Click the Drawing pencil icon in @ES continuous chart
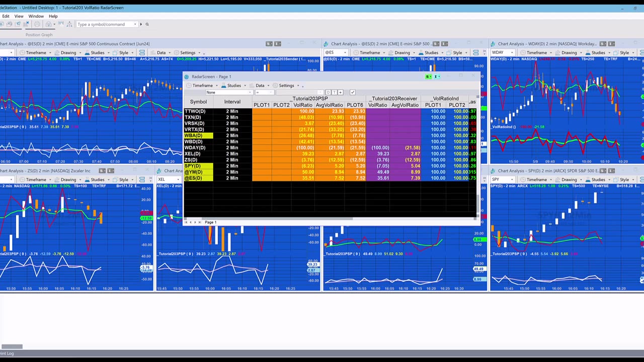Screen dimensions: 644x362 pyautogui.click(x=57, y=53)
